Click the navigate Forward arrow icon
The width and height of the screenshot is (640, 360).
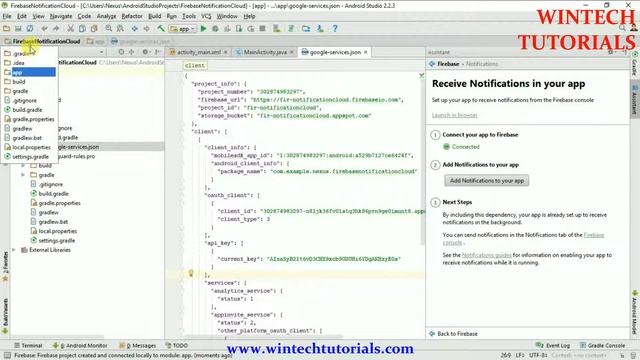146,29
